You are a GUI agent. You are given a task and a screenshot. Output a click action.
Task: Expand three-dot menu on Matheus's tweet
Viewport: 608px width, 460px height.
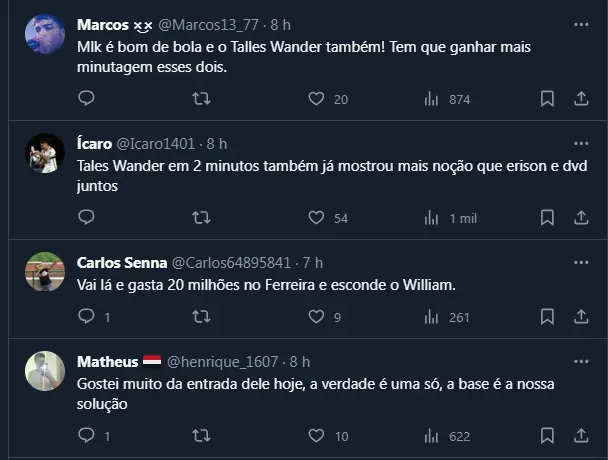(581, 361)
